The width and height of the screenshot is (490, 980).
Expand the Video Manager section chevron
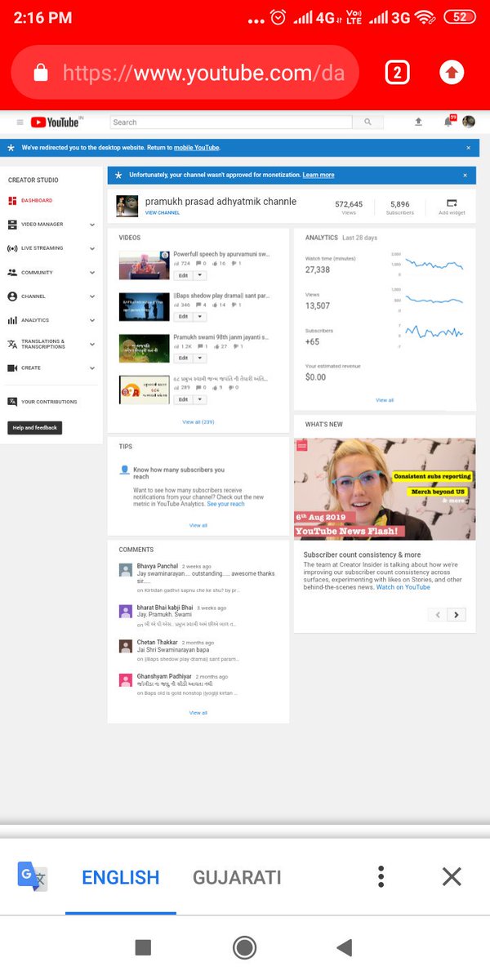(x=92, y=225)
